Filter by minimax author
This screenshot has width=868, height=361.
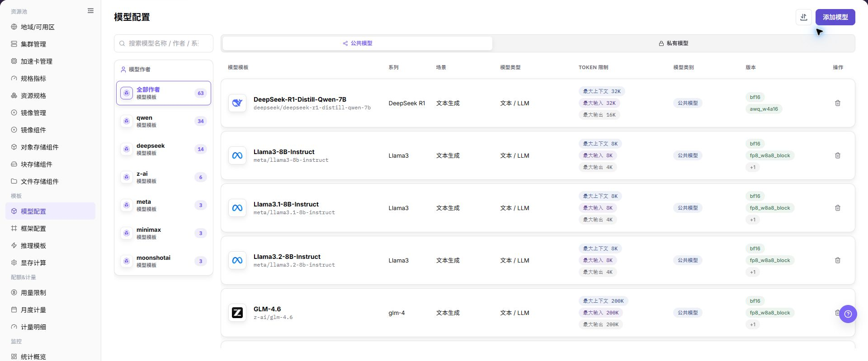point(164,233)
